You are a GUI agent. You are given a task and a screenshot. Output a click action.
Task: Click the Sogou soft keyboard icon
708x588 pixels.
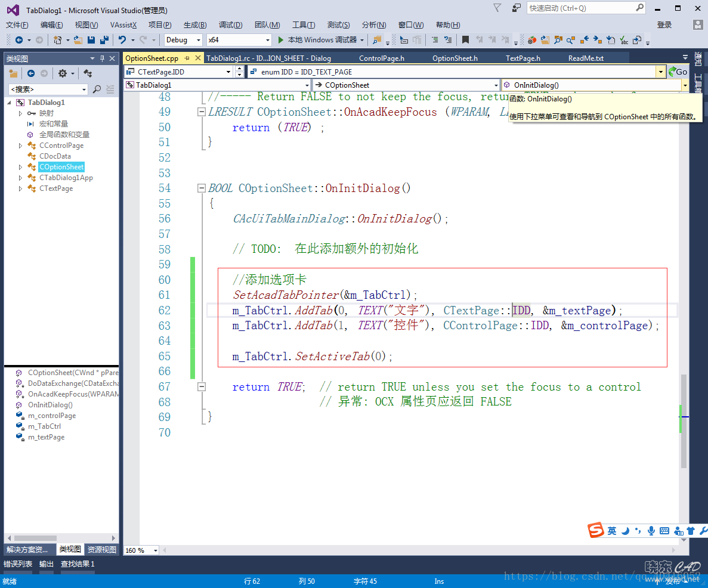pos(664,531)
